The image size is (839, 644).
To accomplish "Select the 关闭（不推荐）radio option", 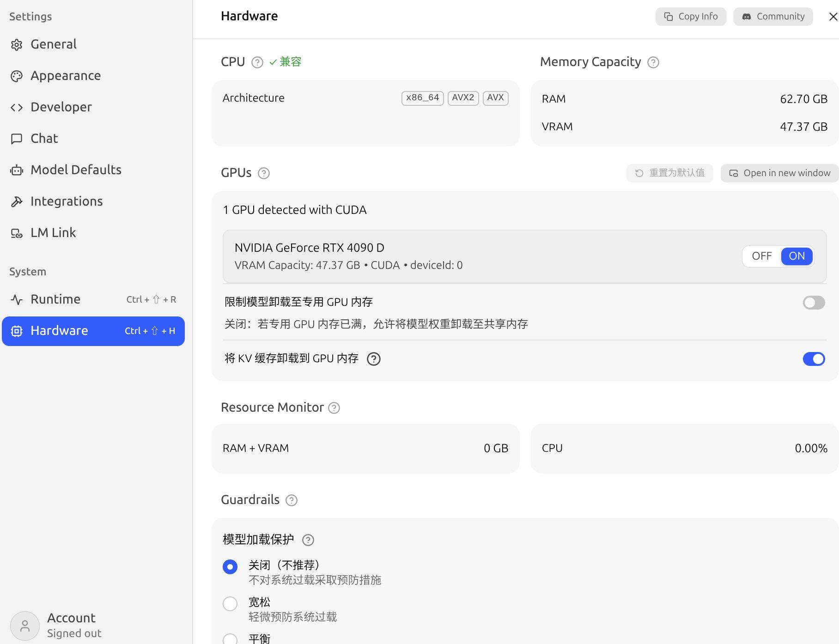I will point(230,567).
